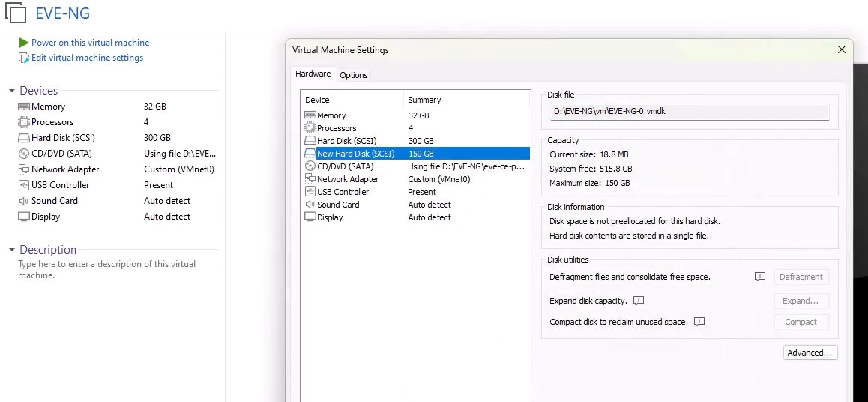
Task: Click Display label in Devices panel
Action: (46, 217)
